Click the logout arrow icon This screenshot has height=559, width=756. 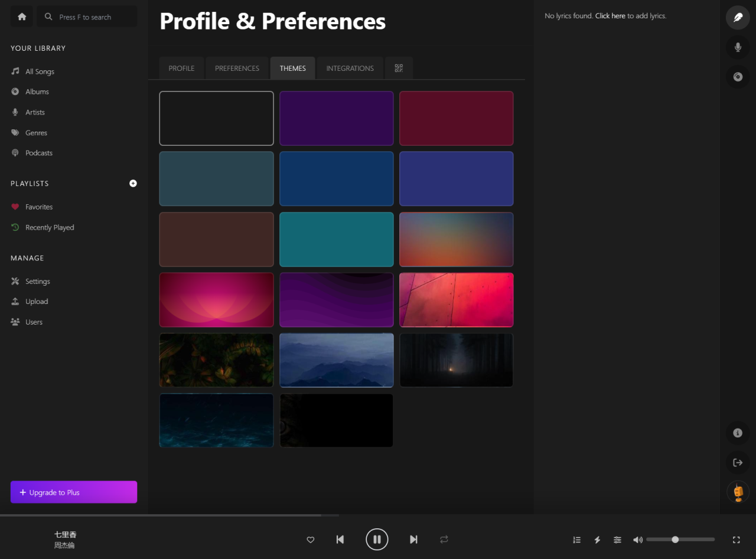[738, 463]
